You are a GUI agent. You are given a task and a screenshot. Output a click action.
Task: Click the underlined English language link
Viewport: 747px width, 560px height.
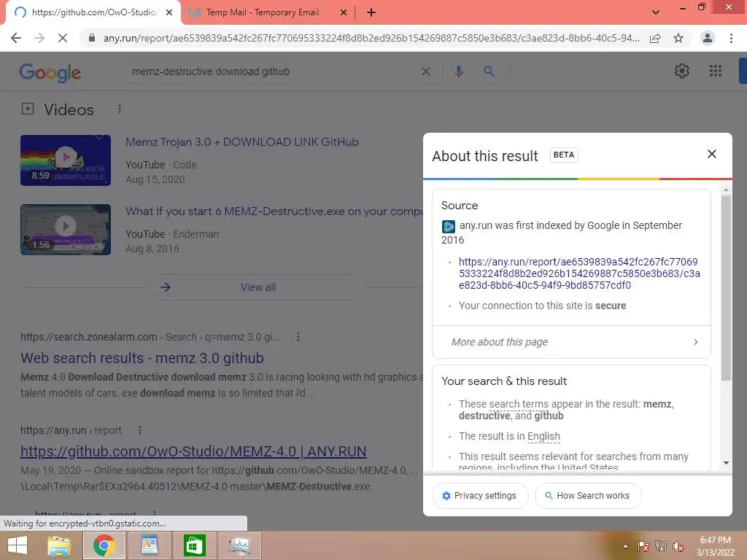tap(543, 436)
